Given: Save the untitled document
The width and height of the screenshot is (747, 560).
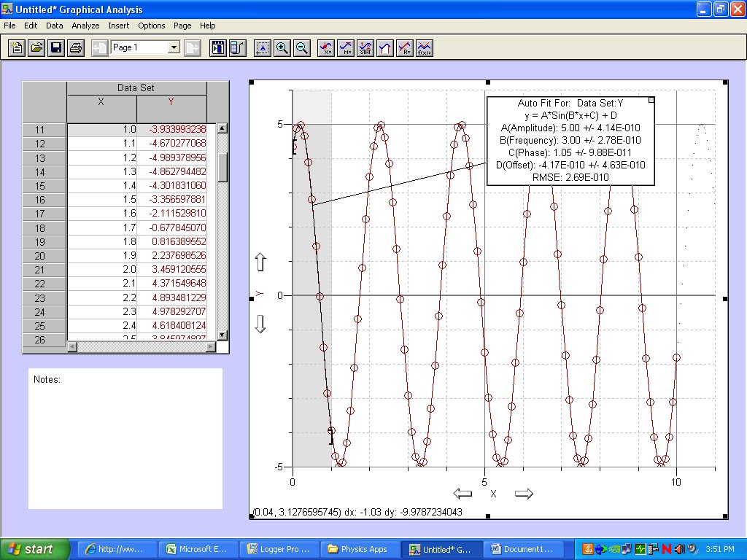Looking at the screenshot, I should (55, 47).
